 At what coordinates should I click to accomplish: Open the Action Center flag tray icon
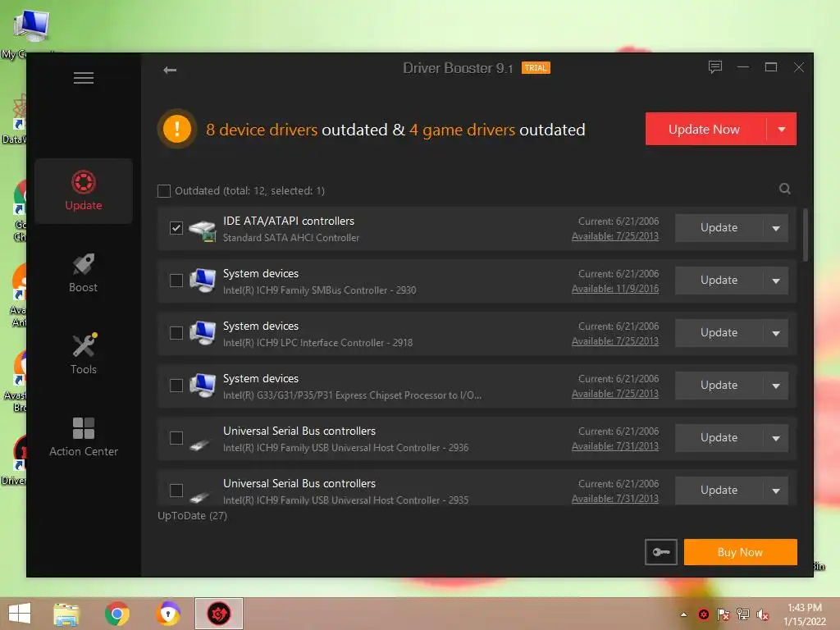724,614
